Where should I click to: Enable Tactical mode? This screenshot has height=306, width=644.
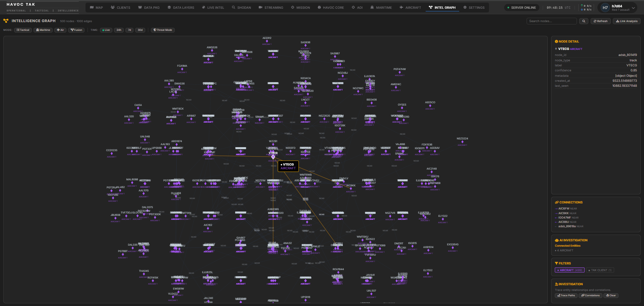click(x=23, y=30)
